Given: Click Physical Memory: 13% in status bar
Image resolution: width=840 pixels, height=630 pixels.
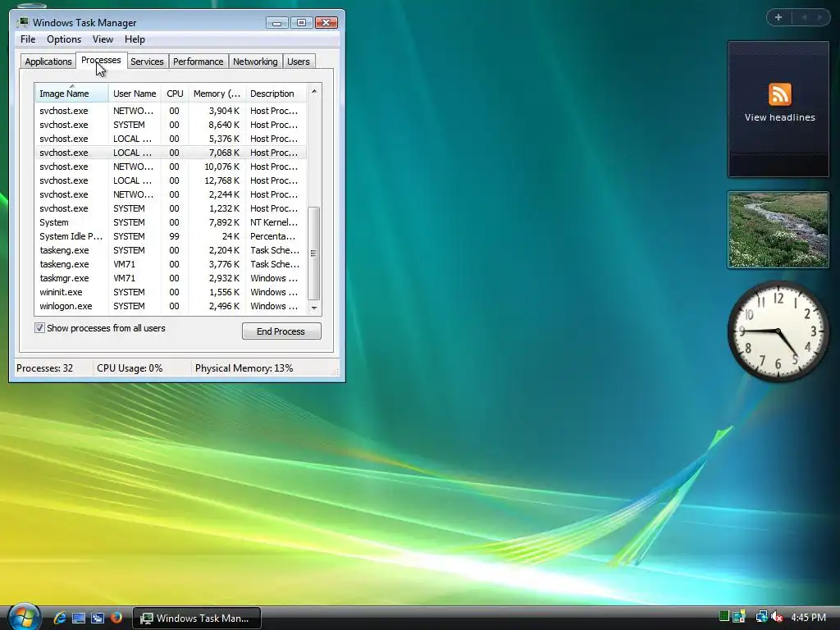Looking at the screenshot, I should point(244,368).
